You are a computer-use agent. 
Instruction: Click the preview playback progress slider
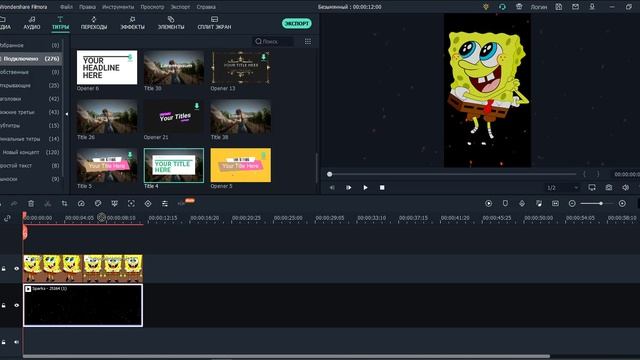point(452,174)
